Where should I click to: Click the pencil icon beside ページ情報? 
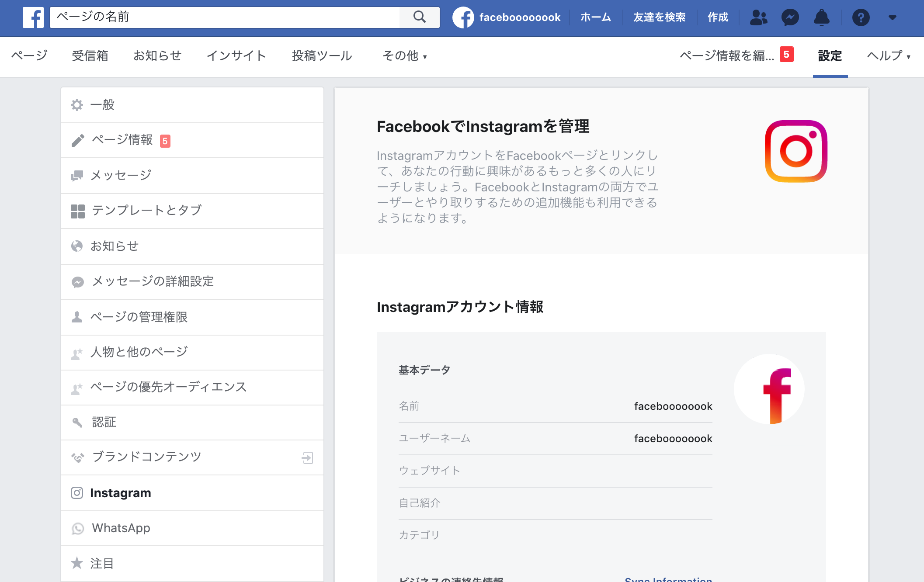(x=77, y=140)
